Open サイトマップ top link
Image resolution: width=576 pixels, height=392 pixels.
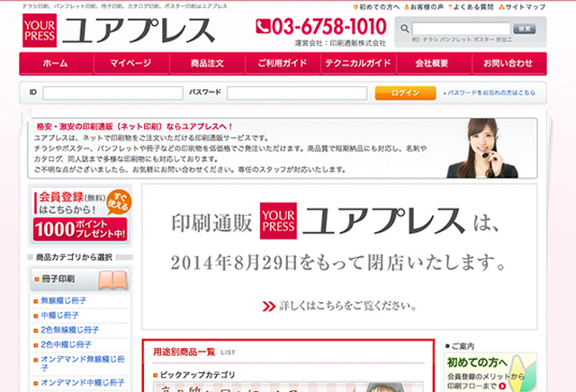pyautogui.click(x=522, y=7)
